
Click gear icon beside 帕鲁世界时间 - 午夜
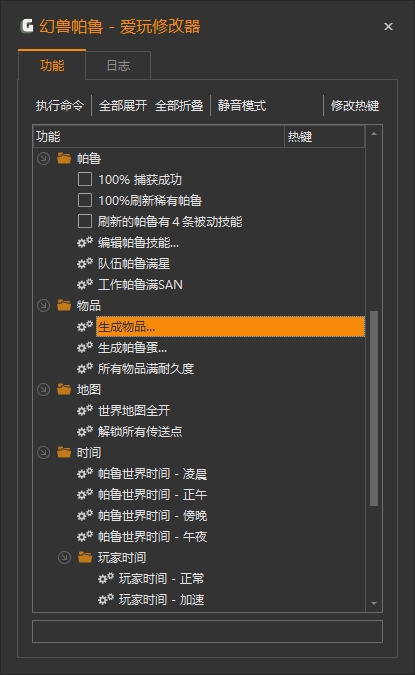[x=85, y=536]
